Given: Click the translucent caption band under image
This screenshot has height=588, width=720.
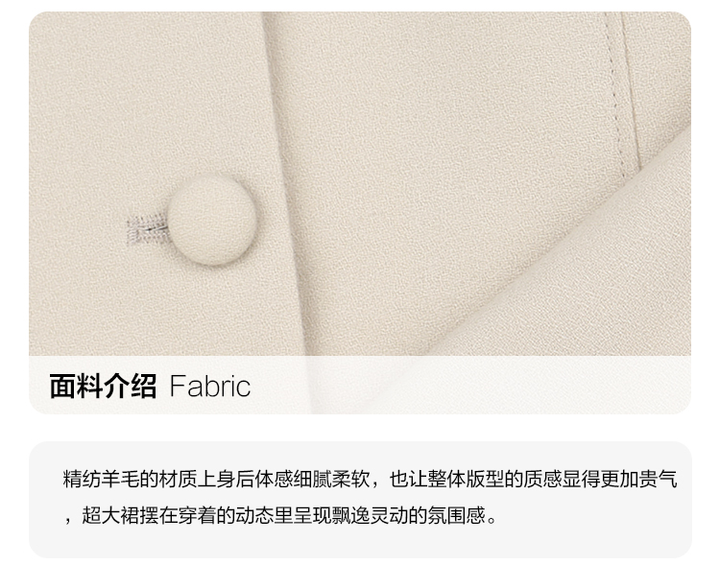Looking at the screenshot, I should [x=360, y=385].
